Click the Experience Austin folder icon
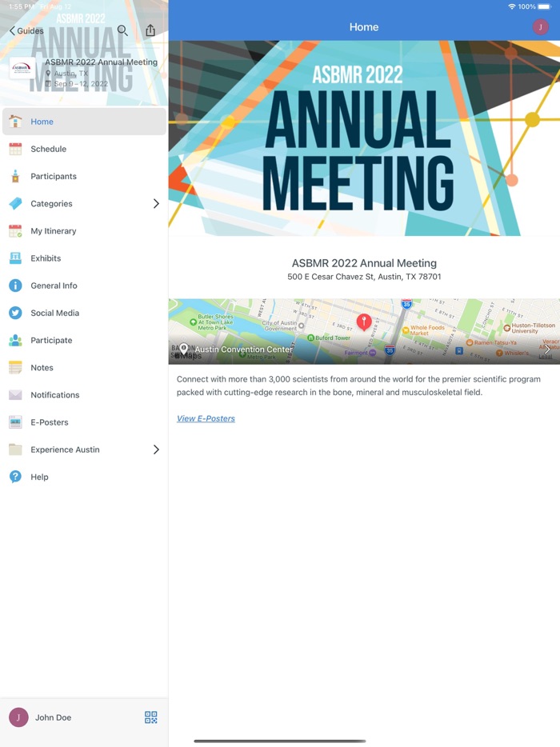The height and width of the screenshot is (747, 560). coord(15,449)
